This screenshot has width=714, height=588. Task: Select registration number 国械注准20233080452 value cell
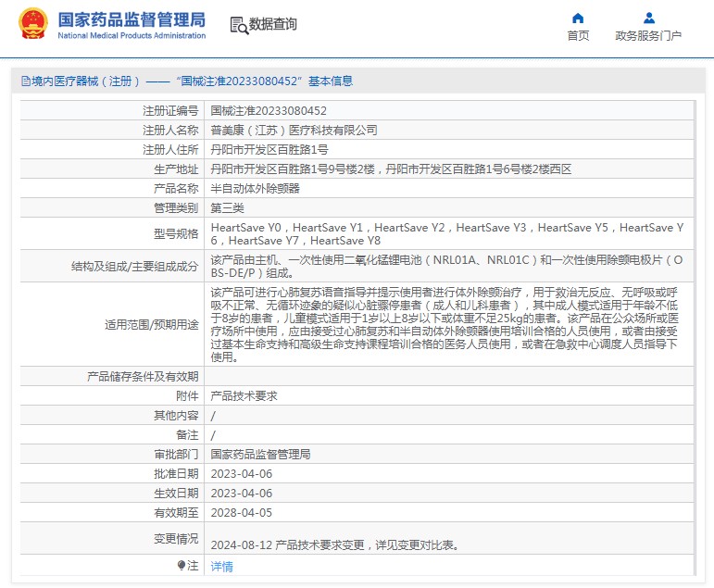click(x=269, y=110)
